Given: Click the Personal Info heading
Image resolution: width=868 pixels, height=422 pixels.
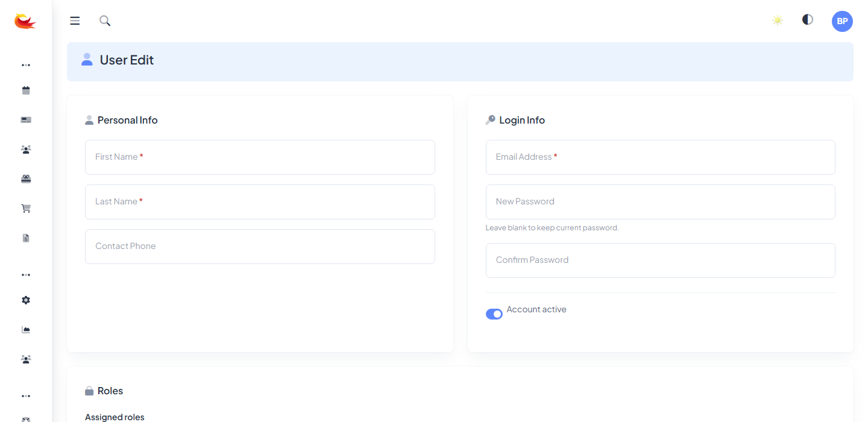Looking at the screenshot, I should click(x=128, y=120).
